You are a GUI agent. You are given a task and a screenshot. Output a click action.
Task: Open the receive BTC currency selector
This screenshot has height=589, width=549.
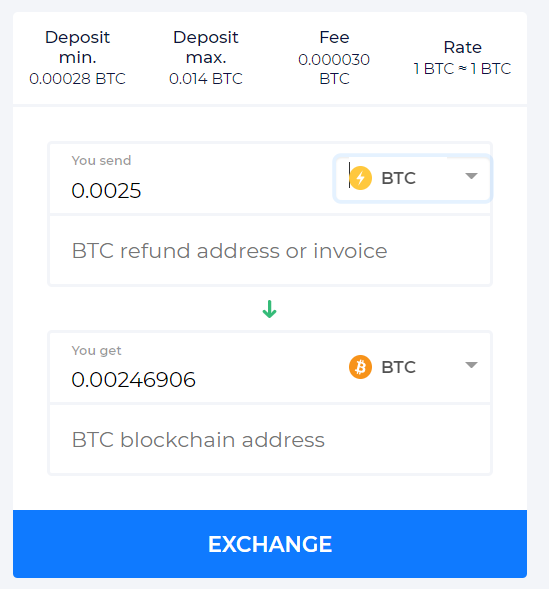[x=413, y=367]
